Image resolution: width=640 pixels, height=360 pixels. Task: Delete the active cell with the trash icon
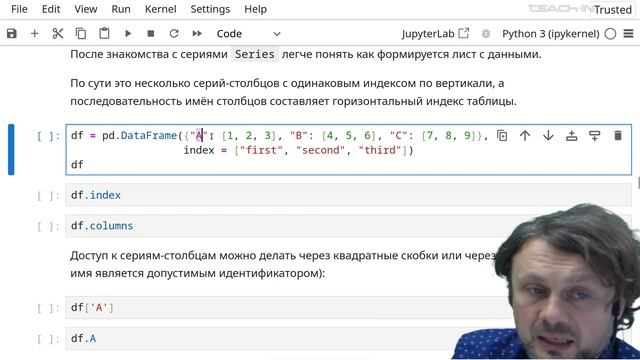tap(618, 136)
